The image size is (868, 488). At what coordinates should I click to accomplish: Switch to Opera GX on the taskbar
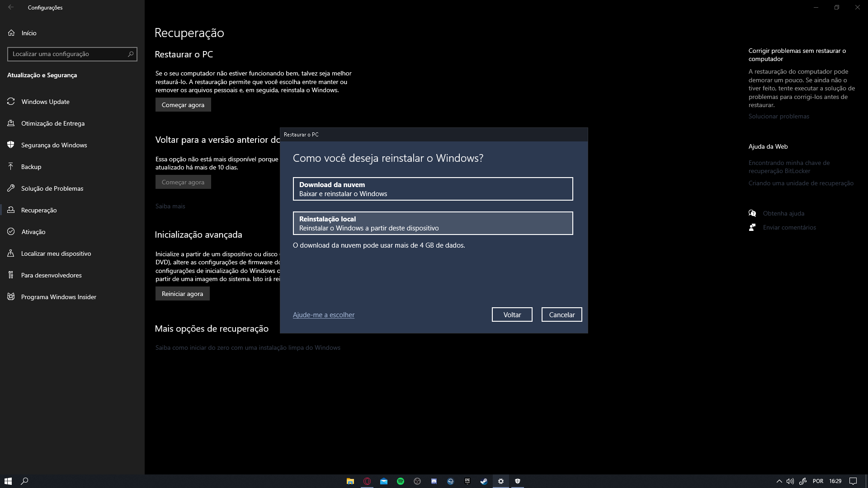[x=367, y=481]
